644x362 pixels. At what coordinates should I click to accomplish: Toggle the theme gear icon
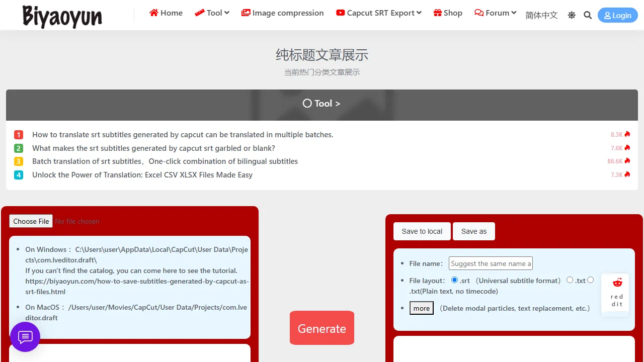click(x=572, y=15)
